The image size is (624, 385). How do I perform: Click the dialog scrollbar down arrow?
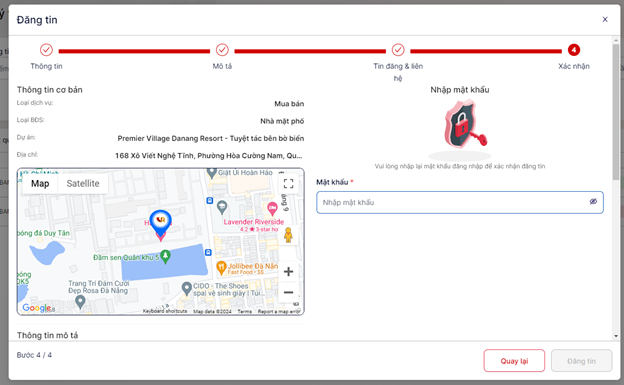pos(616,336)
